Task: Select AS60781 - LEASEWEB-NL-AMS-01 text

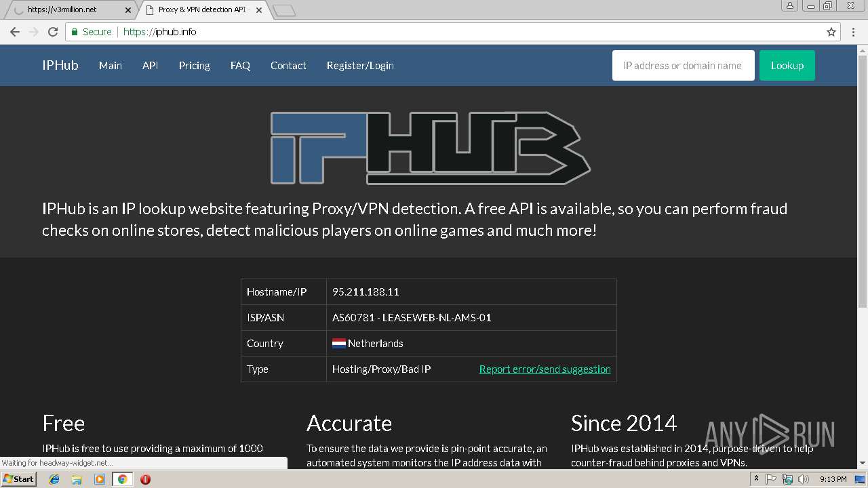Action: tap(412, 318)
